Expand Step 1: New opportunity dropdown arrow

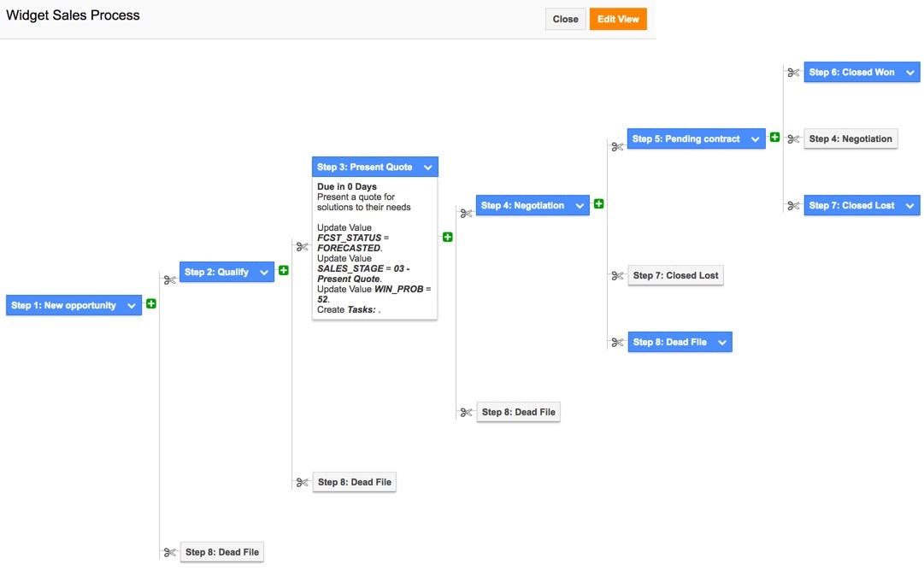[x=132, y=306]
